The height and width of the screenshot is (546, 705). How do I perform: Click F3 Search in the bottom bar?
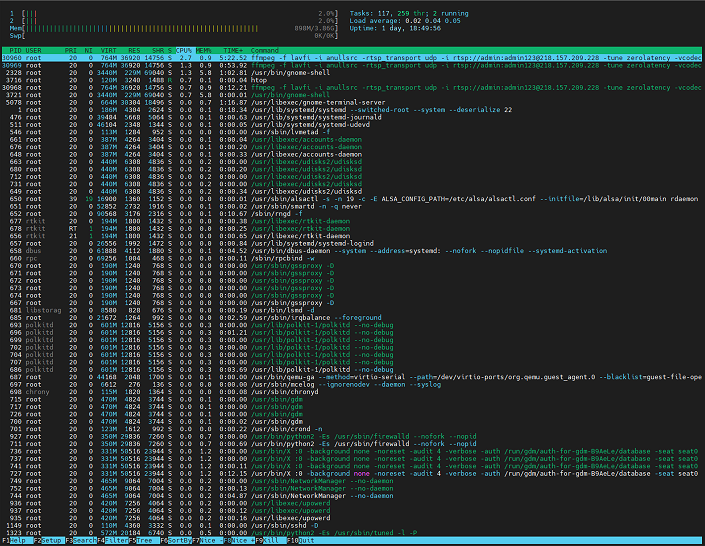pyautogui.click(x=81, y=541)
